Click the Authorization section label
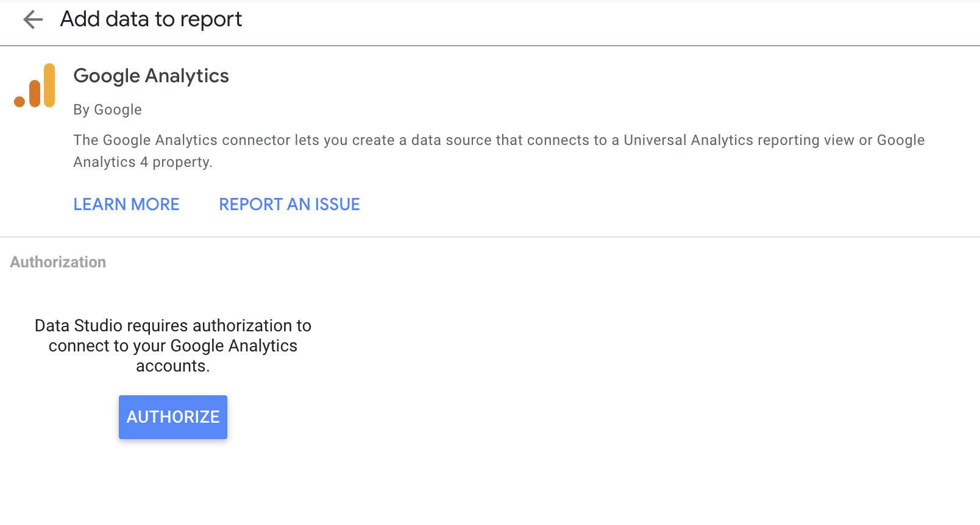980x525 pixels. [58, 262]
